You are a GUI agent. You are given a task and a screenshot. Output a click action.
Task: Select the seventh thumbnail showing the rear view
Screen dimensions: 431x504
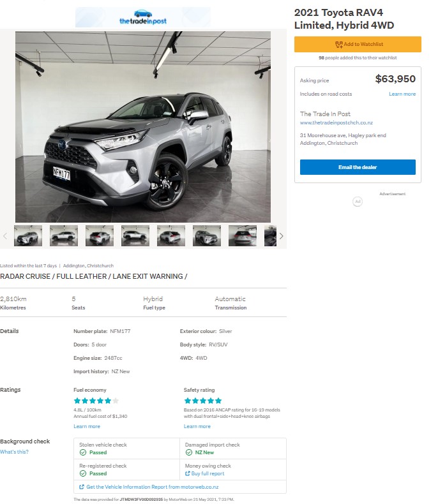click(x=243, y=236)
